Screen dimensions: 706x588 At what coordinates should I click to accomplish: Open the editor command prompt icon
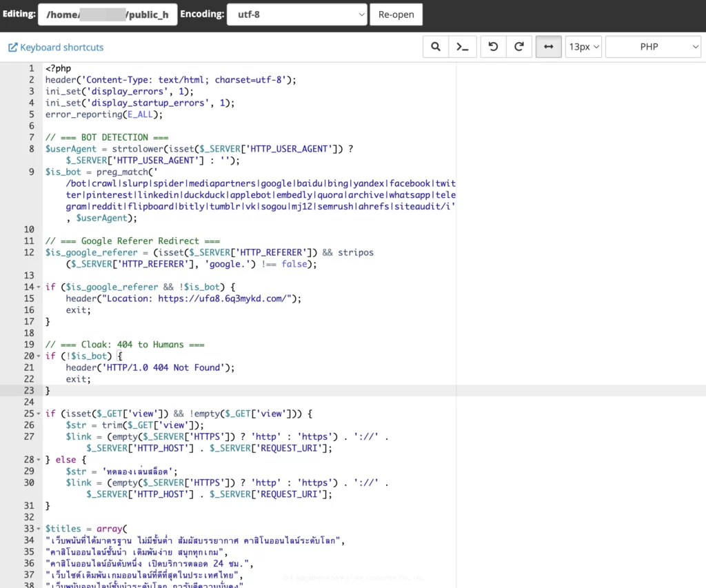click(463, 47)
